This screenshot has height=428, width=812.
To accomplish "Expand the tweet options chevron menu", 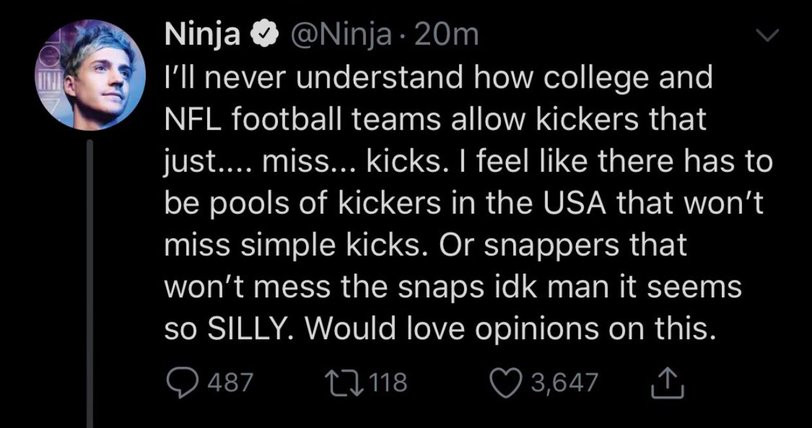I will (x=764, y=36).
